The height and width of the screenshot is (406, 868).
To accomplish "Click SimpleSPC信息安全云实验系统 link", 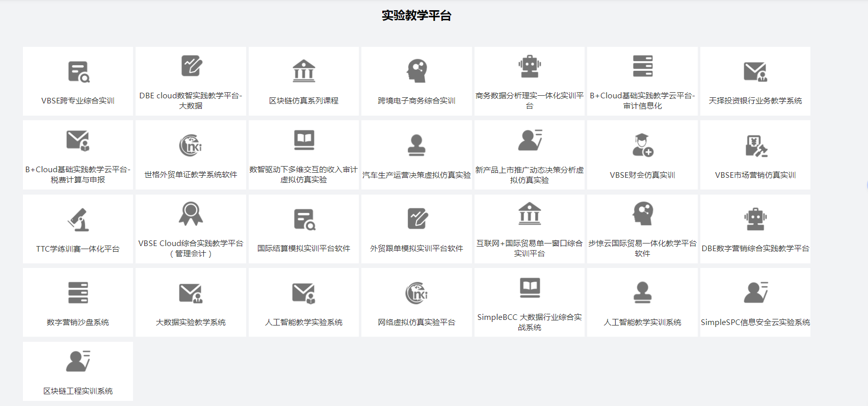I will (x=755, y=322).
